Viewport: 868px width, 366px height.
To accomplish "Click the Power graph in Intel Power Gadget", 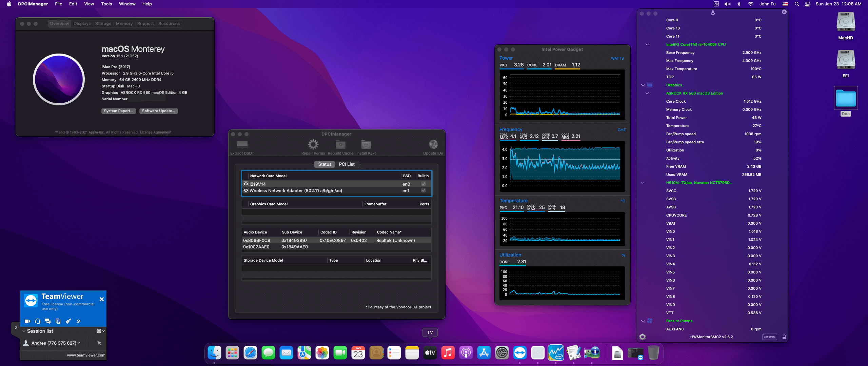I will point(563,95).
